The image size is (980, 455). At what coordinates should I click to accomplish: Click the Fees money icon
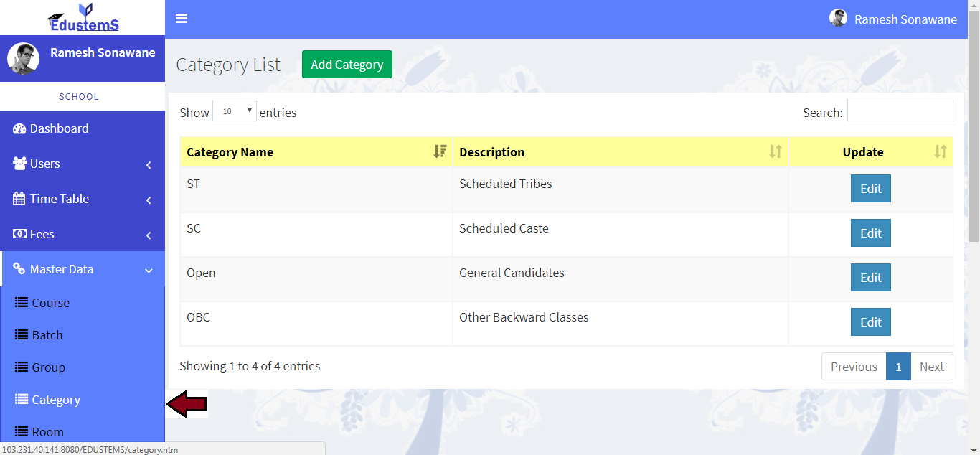[x=19, y=234]
